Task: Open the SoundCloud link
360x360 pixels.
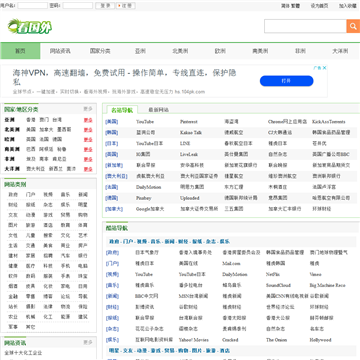Action: pyautogui.click(x=278, y=285)
